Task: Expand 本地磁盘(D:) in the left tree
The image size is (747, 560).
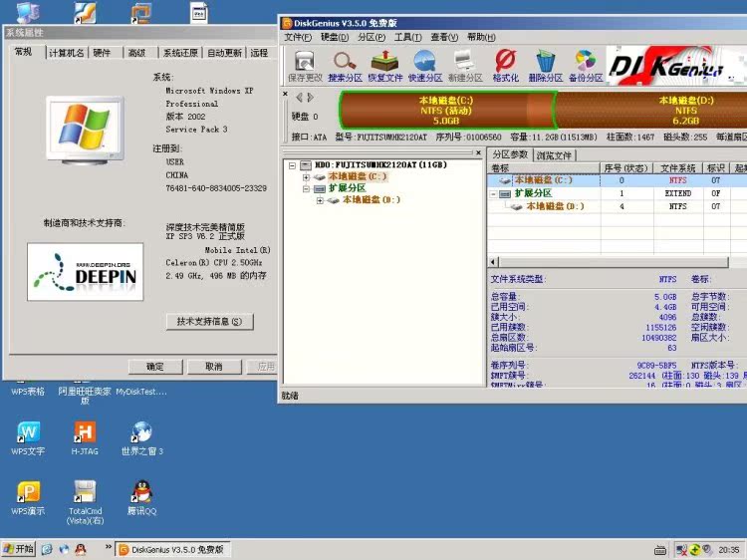Action: [320, 200]
